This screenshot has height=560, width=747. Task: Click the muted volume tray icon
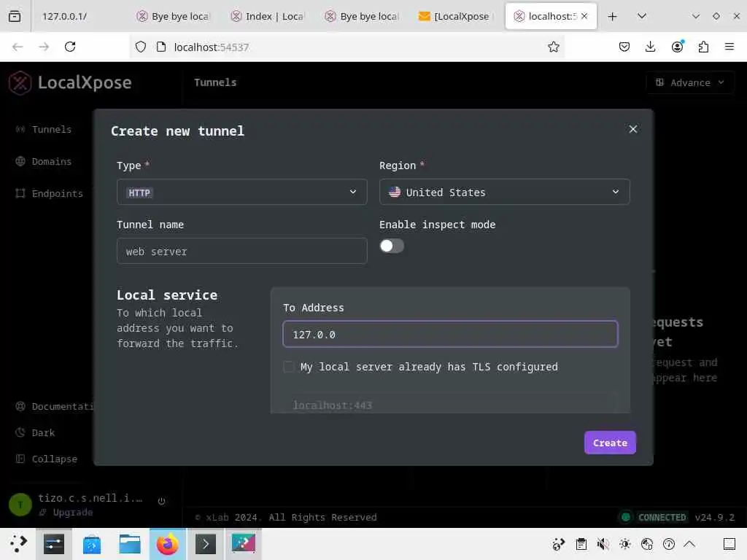click(603, 544)
